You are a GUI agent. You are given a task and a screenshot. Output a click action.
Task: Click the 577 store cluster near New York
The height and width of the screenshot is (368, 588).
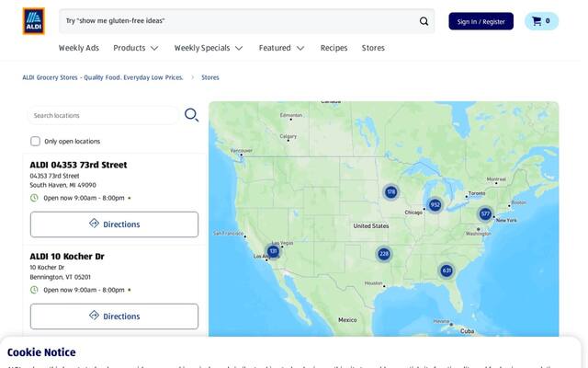pos(485,214)
